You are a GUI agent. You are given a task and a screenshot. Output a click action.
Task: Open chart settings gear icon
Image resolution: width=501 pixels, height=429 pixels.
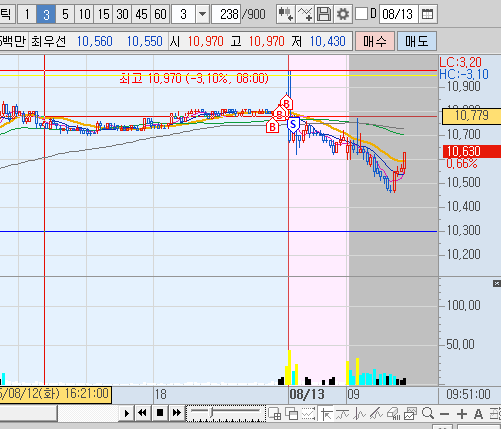[343, 14]
